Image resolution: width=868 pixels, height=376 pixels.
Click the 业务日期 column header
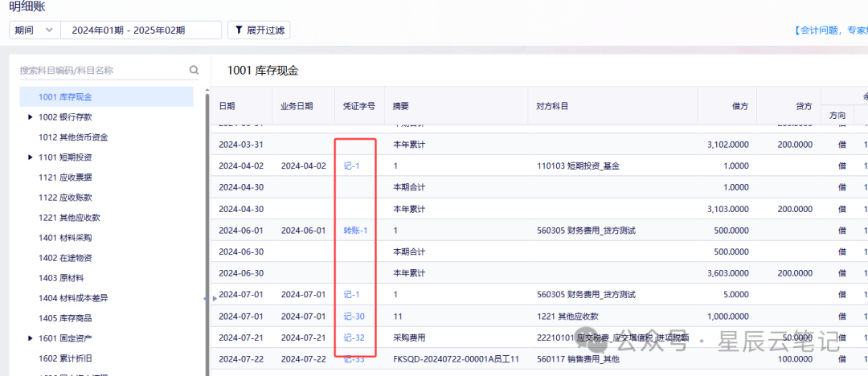[297, 106]
